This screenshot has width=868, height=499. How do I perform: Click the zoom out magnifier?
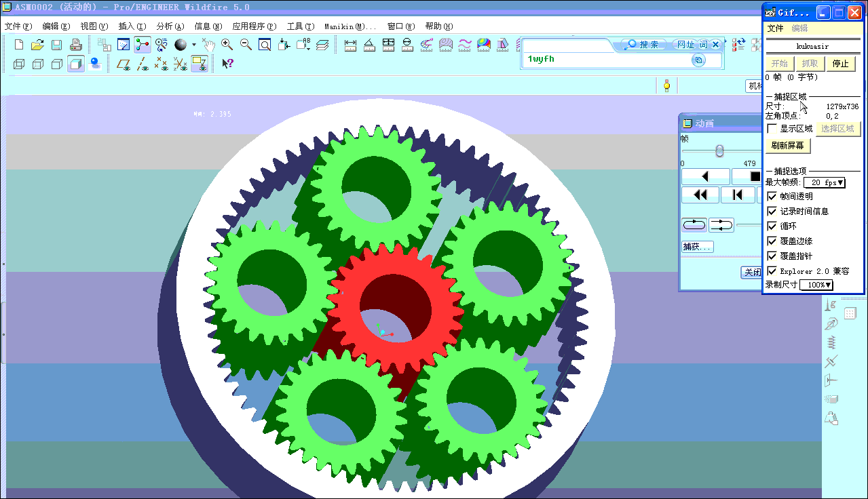point(246,45)
